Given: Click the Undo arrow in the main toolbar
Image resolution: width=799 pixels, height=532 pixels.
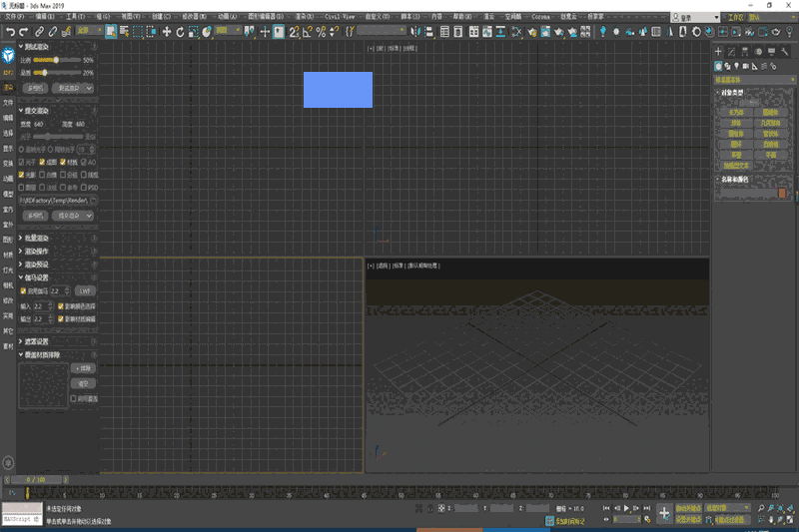Looking at the screenshot, I should coord(10,32).
